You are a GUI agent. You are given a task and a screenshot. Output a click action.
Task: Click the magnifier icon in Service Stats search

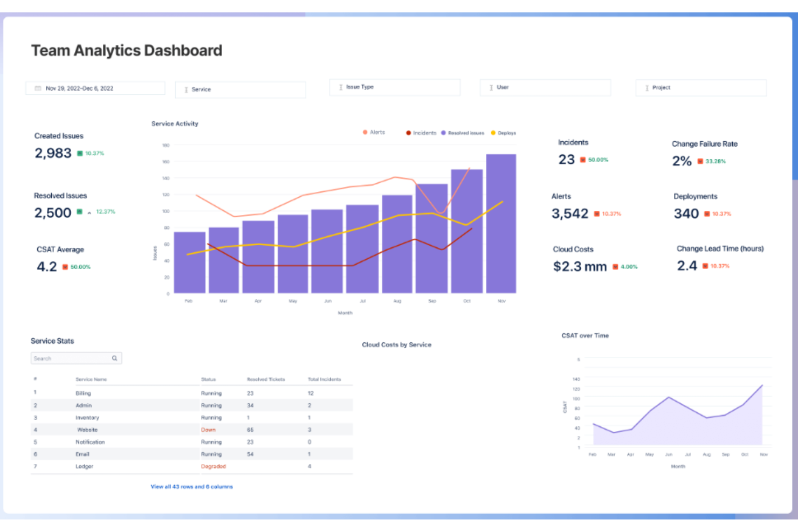(115, 358)
